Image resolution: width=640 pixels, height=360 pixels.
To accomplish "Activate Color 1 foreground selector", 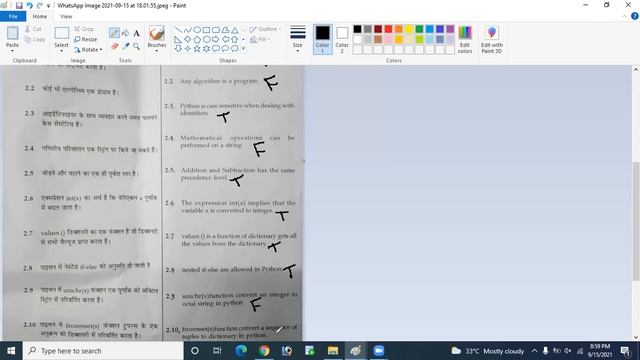I will 322,39.
